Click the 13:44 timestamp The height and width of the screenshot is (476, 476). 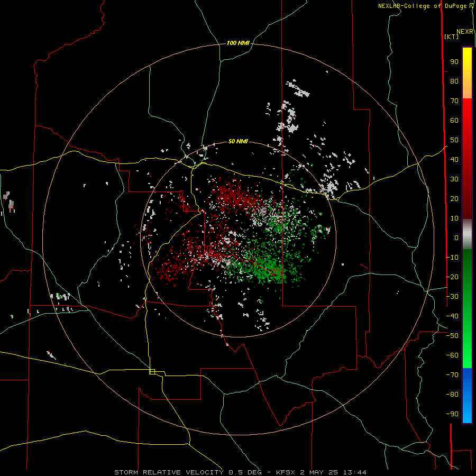tap(355, 472)
